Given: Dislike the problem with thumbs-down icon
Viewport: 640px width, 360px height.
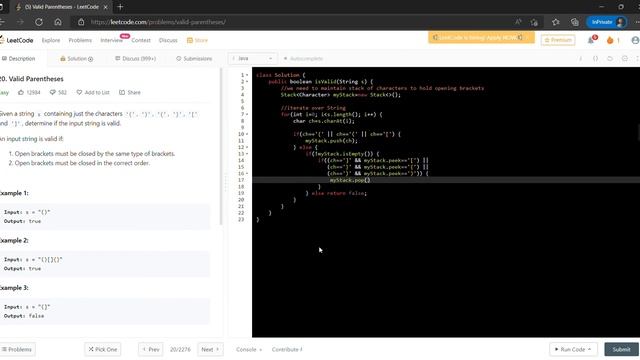Looking at the screenshot, I should [53, 92].
